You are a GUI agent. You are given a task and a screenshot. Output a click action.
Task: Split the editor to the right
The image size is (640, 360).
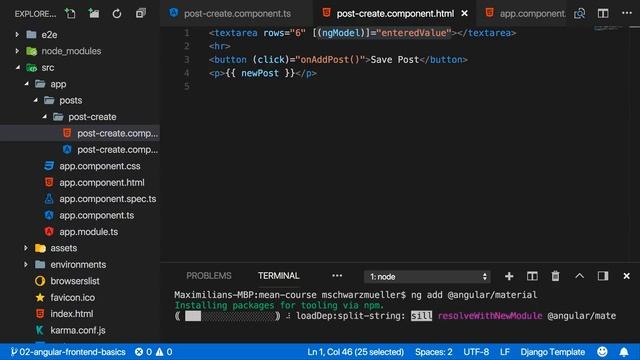click(603, 13)
